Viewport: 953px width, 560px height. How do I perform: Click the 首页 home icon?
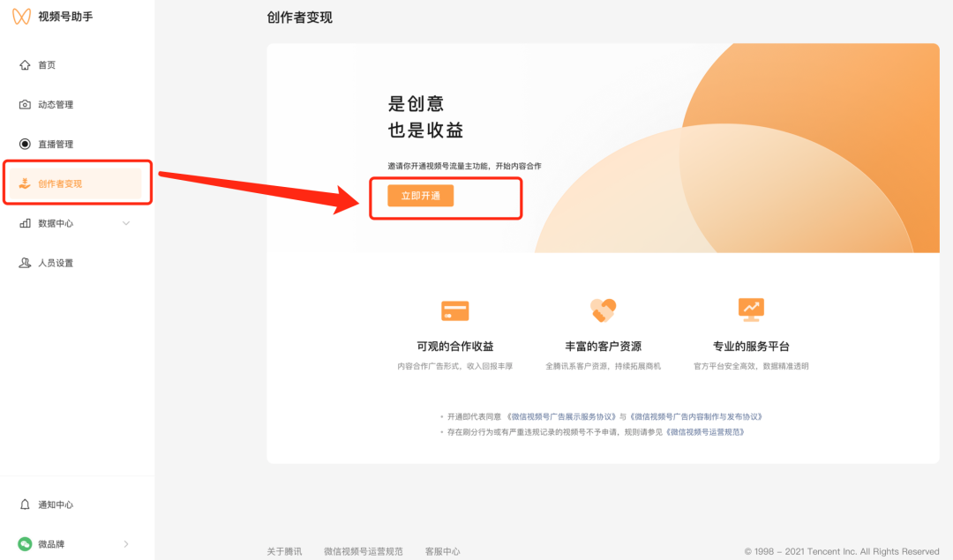[x=25, y=65]
